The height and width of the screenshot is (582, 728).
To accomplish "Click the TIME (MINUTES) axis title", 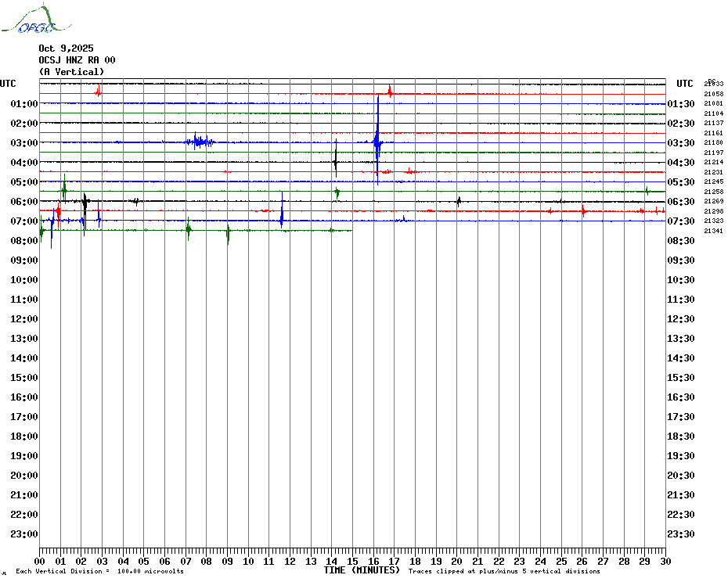I will [x=362, y=570].
